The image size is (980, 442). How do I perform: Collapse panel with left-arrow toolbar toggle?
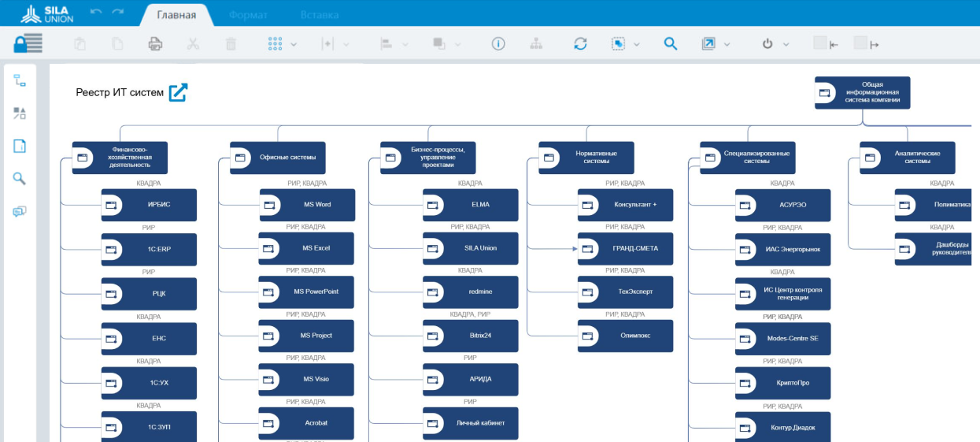tap(826, 44)
